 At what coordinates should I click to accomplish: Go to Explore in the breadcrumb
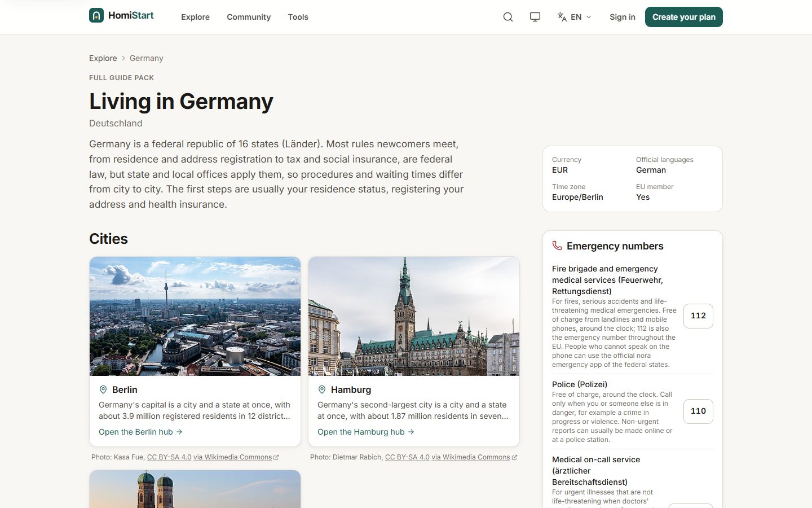coord(103,58)
